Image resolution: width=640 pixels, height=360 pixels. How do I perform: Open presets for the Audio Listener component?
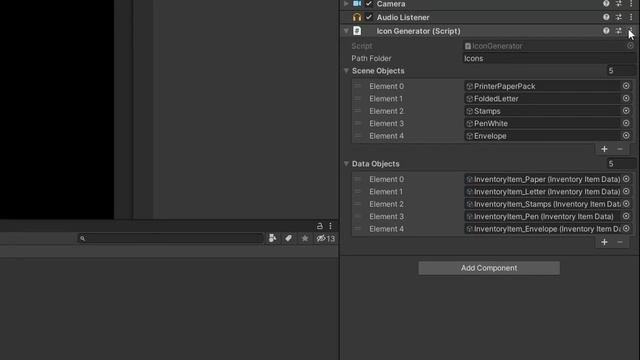619,17
